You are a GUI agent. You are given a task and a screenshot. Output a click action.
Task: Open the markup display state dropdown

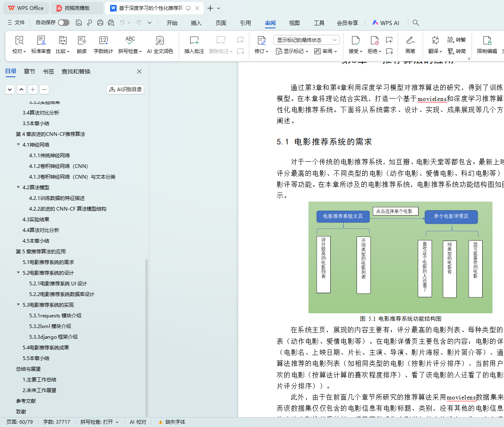[x=306, y=40]
